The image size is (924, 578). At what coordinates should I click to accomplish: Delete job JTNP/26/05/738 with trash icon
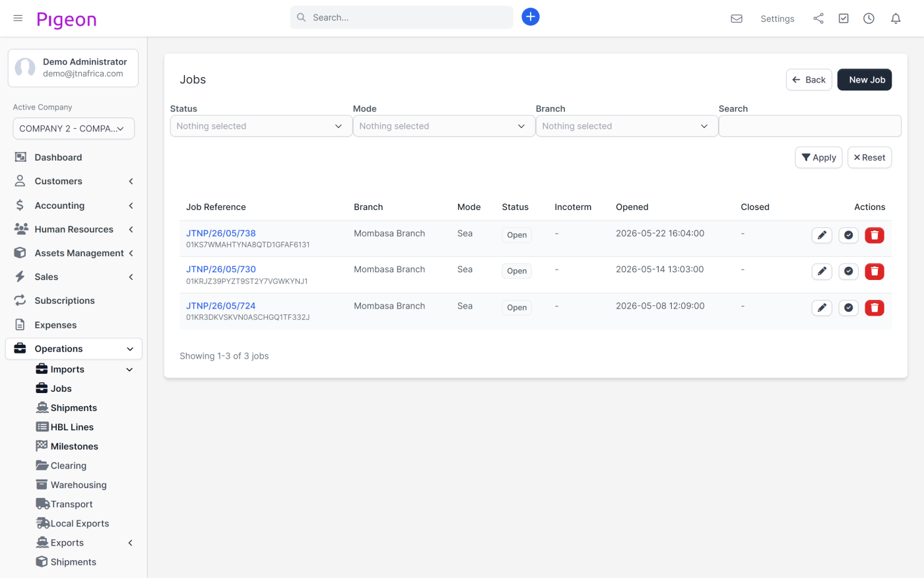tap(874, 235)
